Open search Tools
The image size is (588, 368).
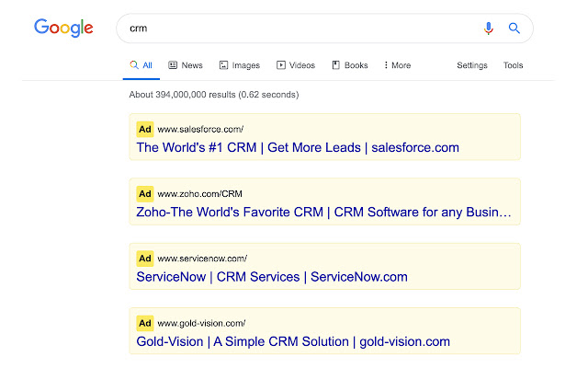pos(513,65)
